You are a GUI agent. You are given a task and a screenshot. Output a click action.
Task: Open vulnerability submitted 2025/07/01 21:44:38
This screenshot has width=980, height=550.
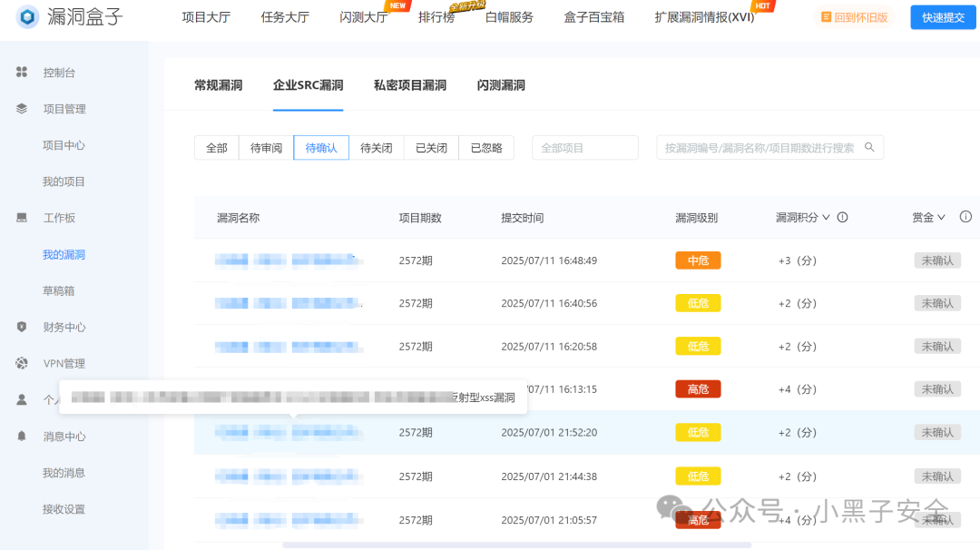point(289,476)
